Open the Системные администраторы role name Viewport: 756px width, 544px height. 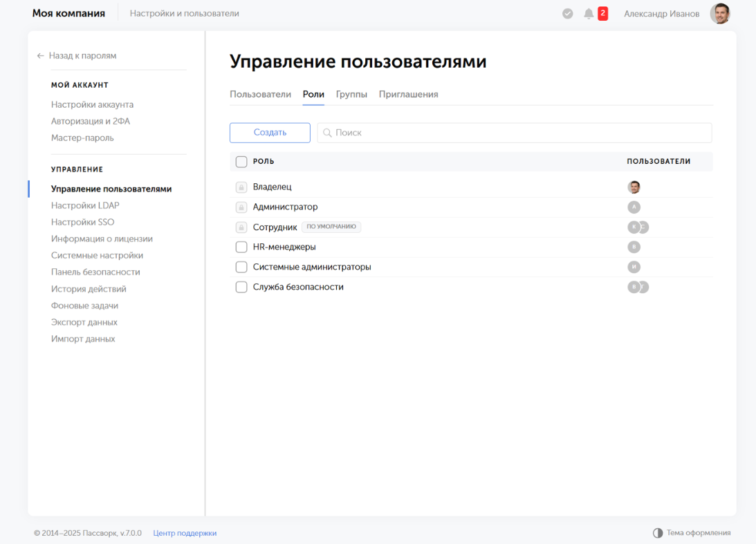click(312, 267)
